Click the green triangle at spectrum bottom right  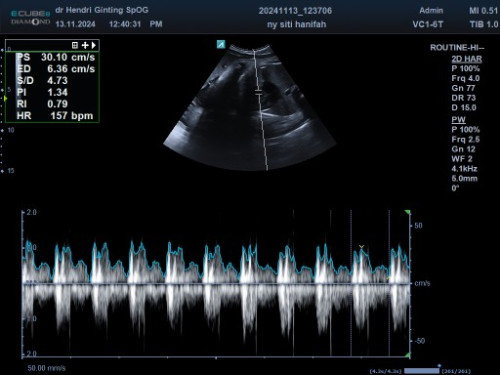(407, 356)
